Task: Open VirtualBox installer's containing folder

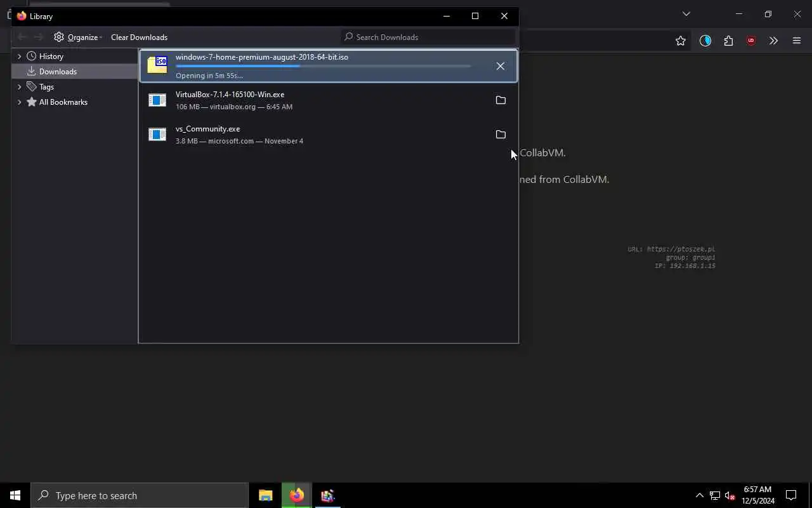Action: click(x=501, y=100)
